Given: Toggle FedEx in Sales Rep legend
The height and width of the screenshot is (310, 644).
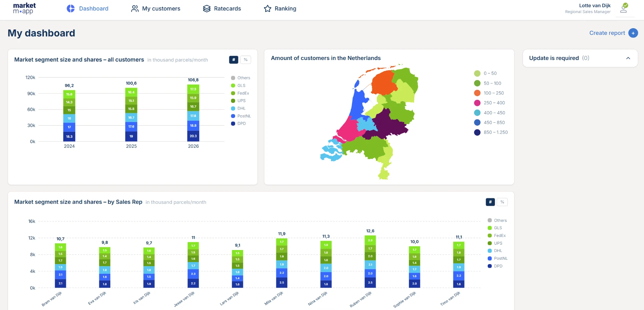Looking at the screenshot, I should pyautogui.click(x=496, y=236).
